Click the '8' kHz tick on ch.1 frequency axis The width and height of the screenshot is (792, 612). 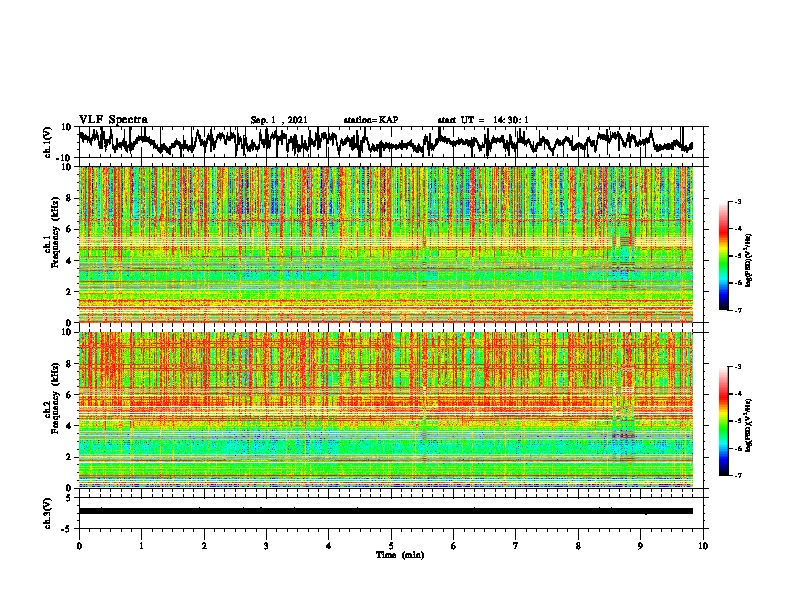pyautogui.click(x=69, y=198)
